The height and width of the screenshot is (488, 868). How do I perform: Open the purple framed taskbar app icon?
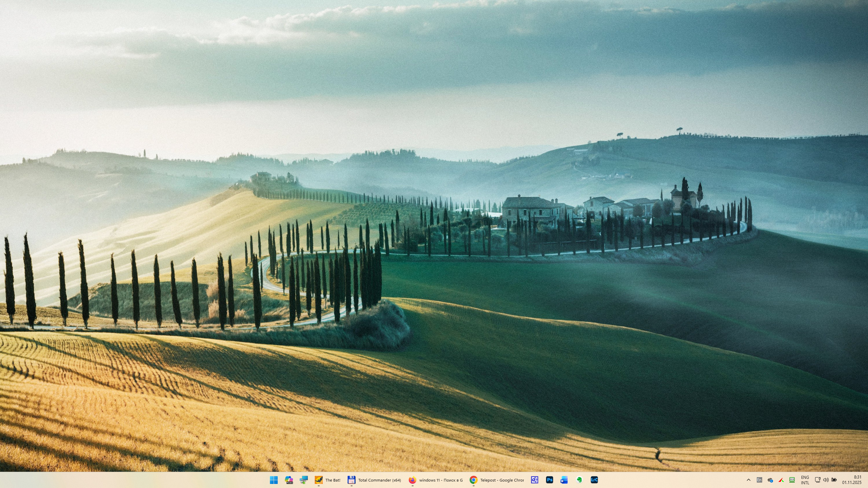[x=535, y=480]
